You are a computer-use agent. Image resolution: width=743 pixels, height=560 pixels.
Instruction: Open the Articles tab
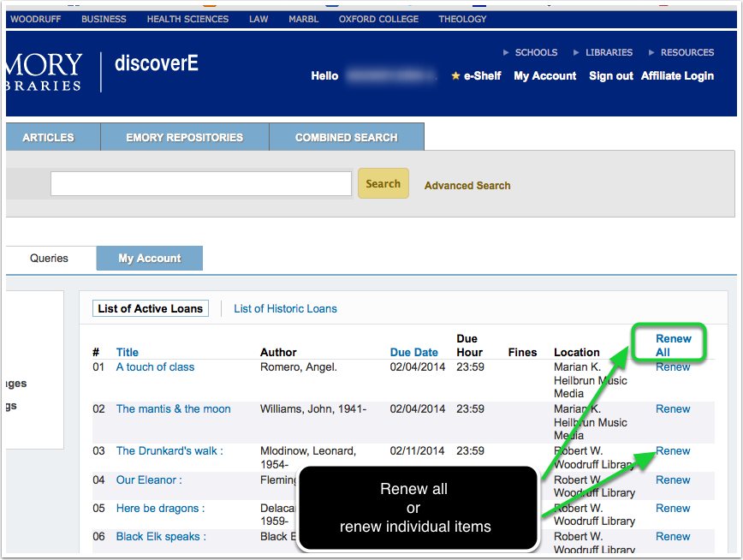[x=49, y=137]
